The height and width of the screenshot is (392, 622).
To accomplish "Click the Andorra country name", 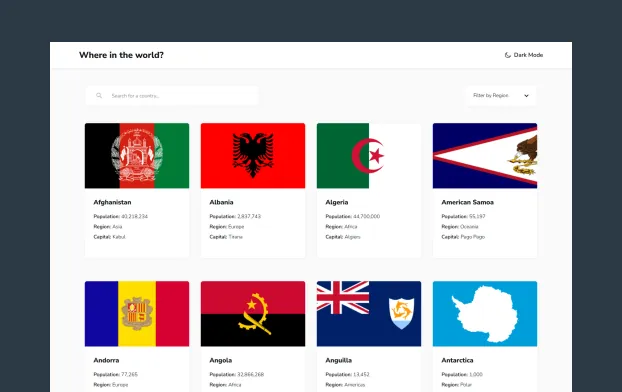I will (x=106, y=360).
